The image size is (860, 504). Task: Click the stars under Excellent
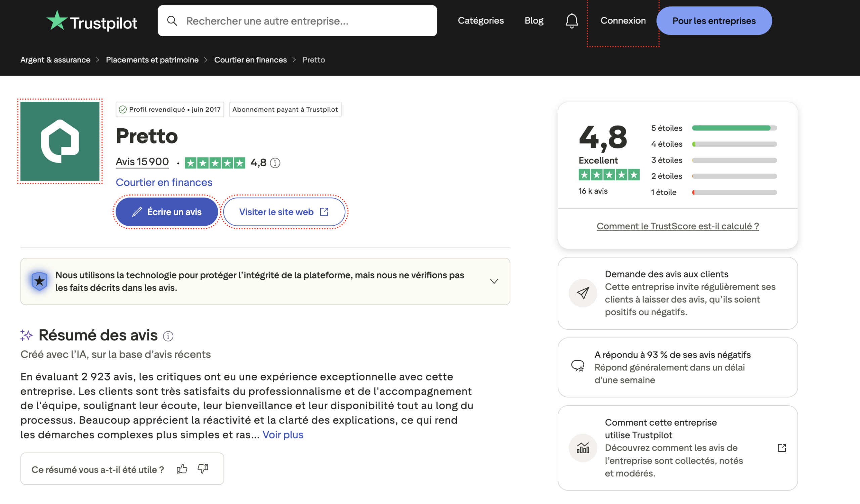(x=609, y=175)
